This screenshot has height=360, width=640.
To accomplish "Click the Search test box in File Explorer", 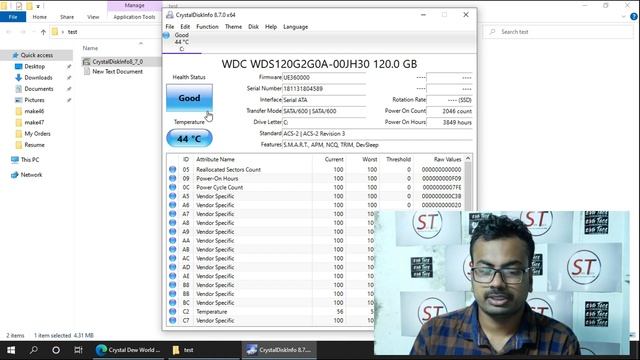I will click(x=558, y=32).
